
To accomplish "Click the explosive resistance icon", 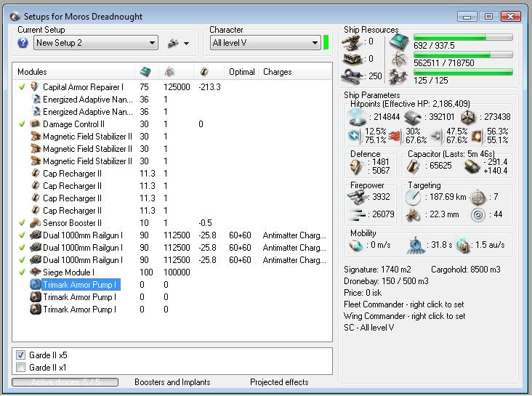I will 477,136.
